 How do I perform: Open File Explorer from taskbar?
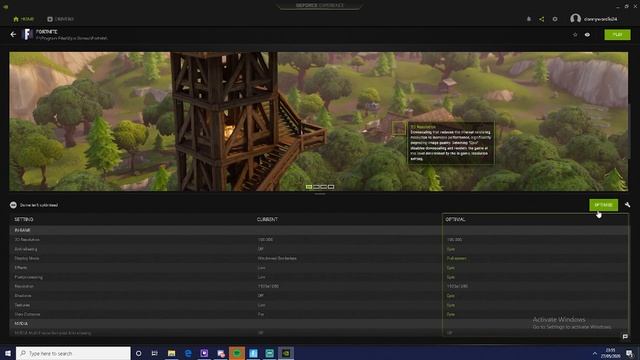(x=171, y=353)
